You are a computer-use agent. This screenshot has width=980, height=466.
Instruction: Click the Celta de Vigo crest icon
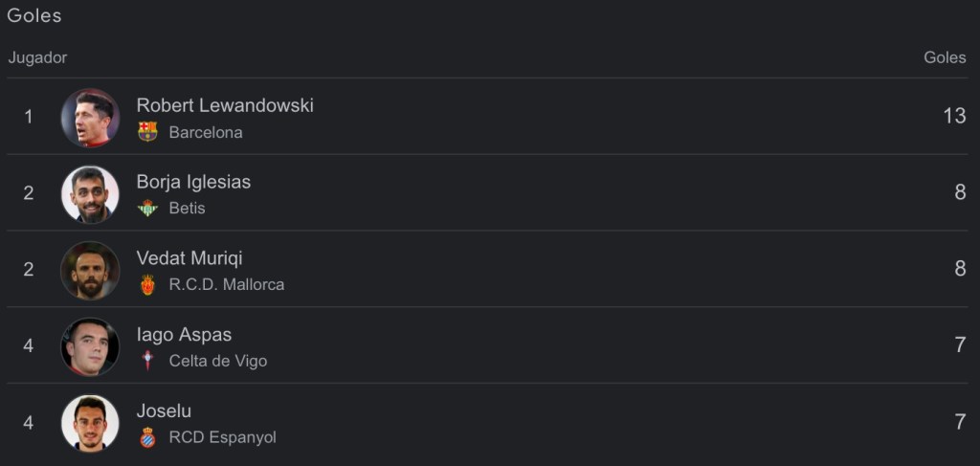[x=147, y=361]
